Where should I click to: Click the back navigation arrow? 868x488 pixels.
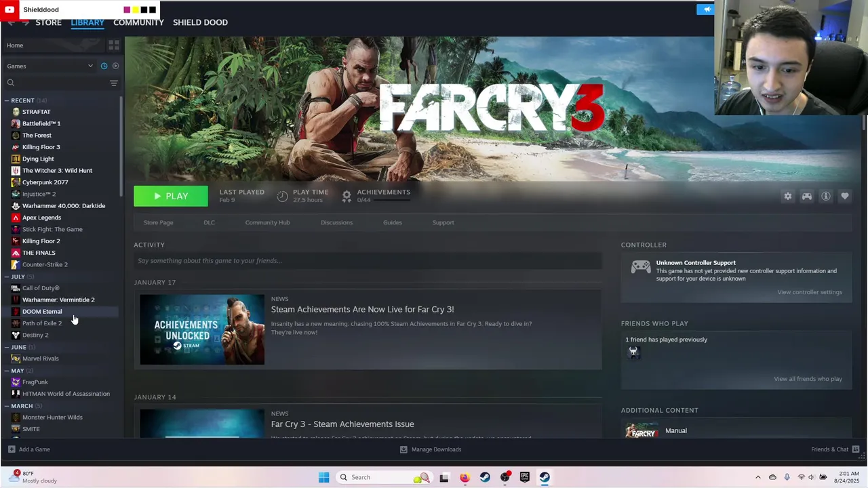click(x=10, y=22)
